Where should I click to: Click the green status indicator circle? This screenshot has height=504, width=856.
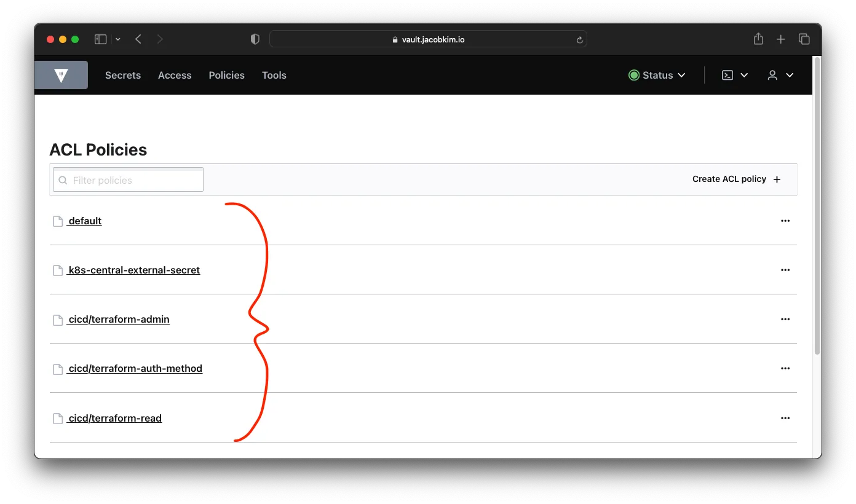633,75
